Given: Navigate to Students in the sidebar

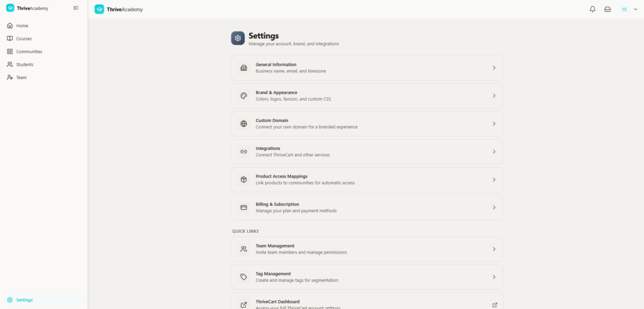Looking at the screenshot, I should [x=25, y=64].
